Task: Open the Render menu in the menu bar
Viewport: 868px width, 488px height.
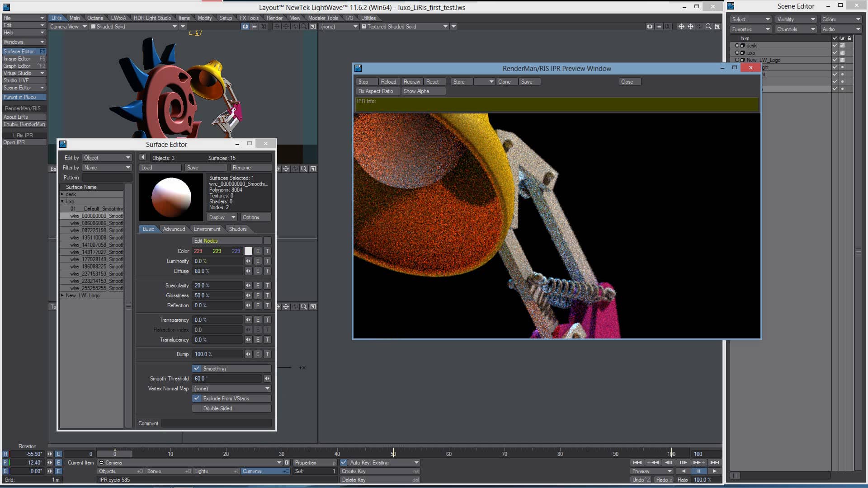Action: click(x=274, y=18)
